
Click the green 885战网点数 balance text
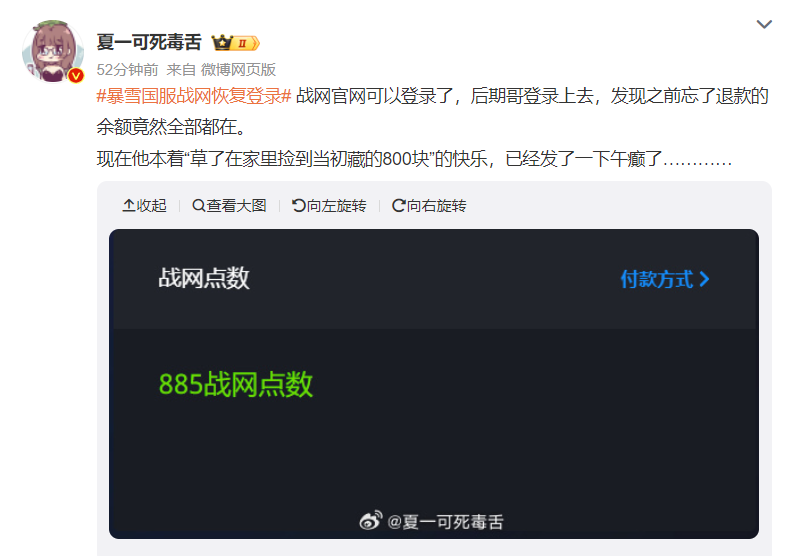coord(236,385)
